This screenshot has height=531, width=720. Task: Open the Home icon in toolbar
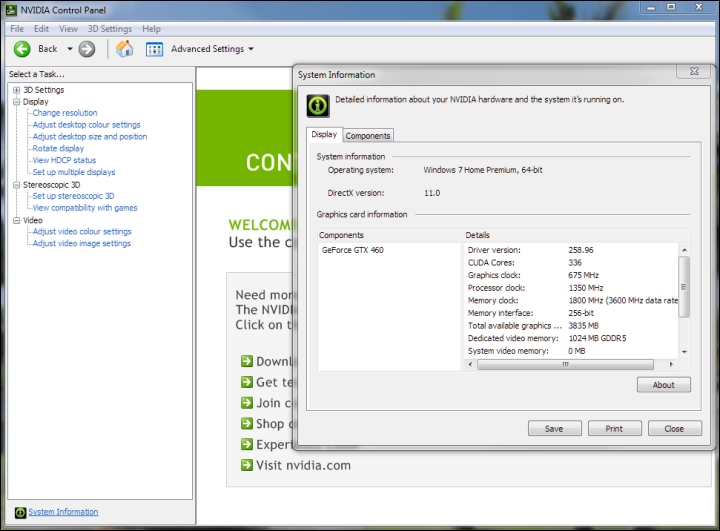(124, 49)
